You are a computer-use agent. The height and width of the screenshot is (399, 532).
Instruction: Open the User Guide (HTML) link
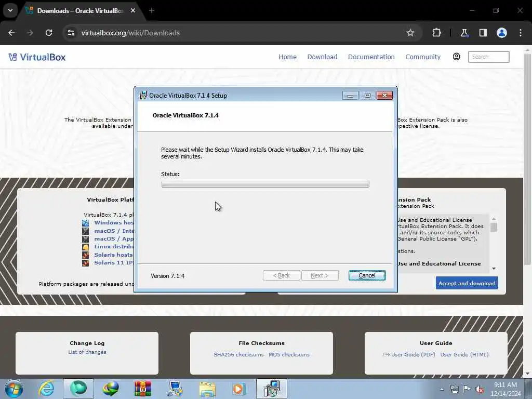464,354
